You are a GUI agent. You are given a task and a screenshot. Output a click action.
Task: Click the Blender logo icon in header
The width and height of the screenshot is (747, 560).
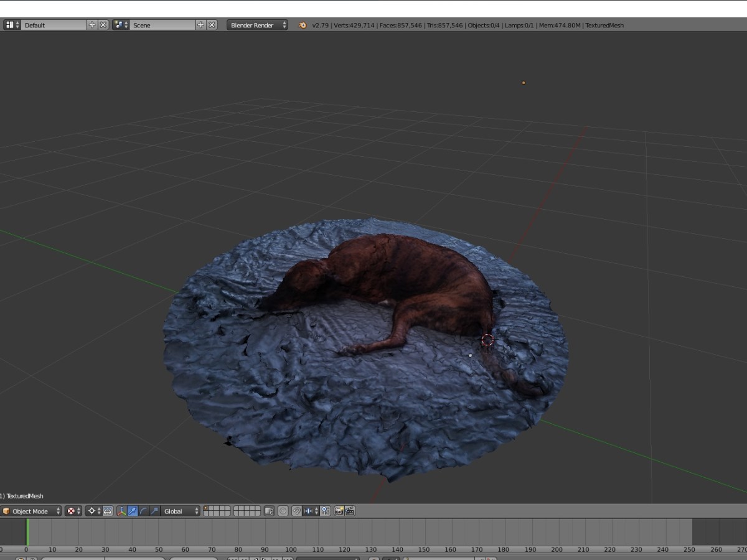pos(303,26)
